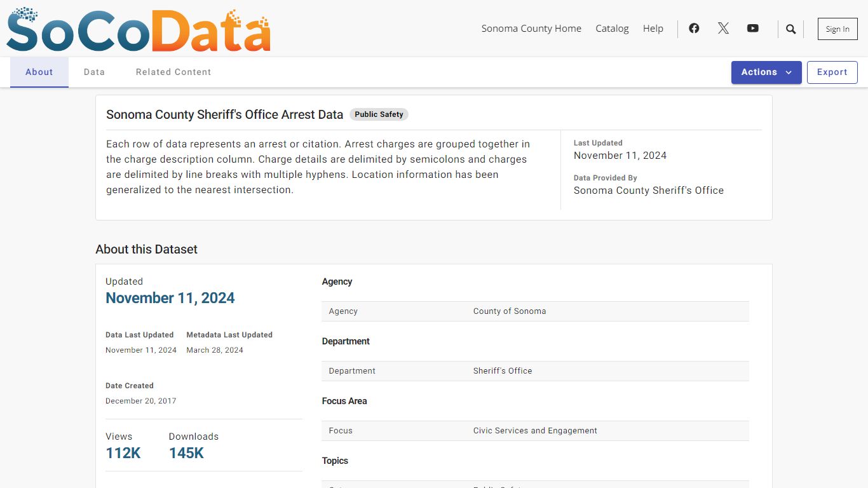The image size is (868, 488).
Task: Open the Catalog menu link
Action: coord(612,29)
